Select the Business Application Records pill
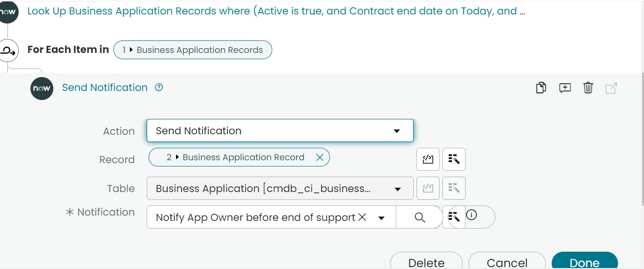Viewport: 644px width, 269px height. [x=193, y=50]
